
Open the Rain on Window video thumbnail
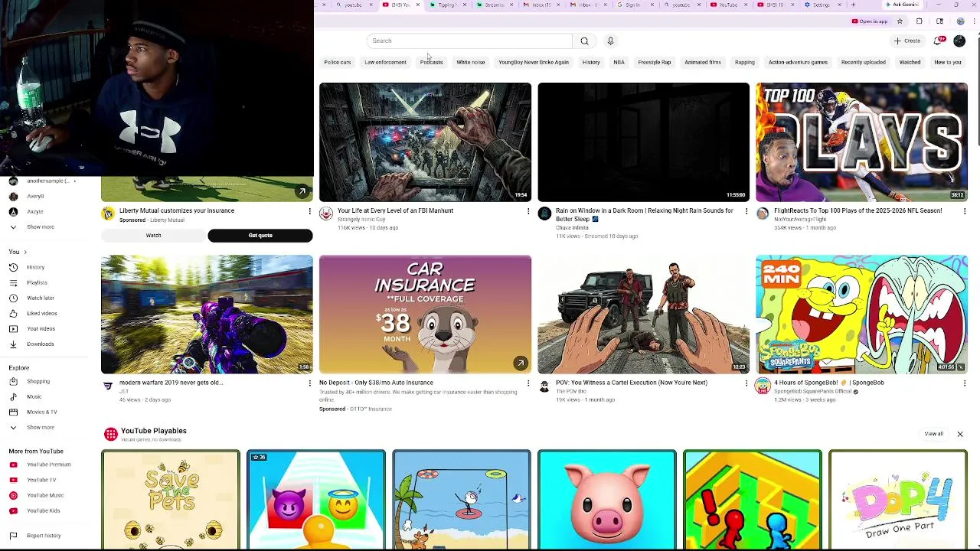point(643,142)
